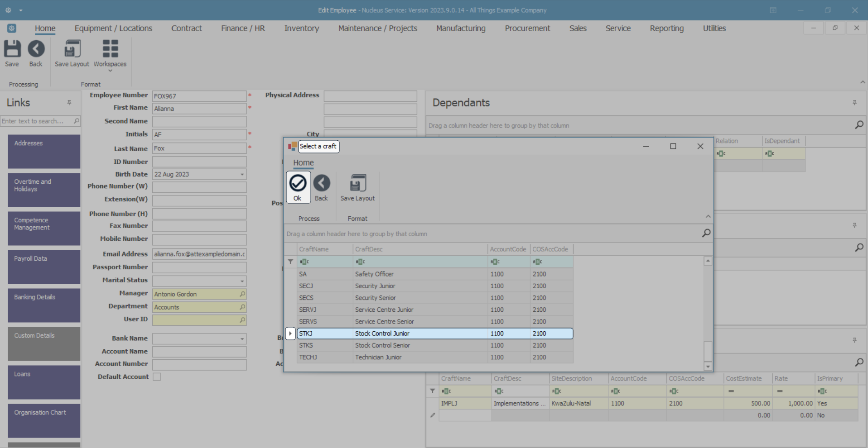Image resolution: width=868 pixels, height=448 pixels.
Task: Click the craft list vertical scrollbar thumb
Action: point(708,351)
